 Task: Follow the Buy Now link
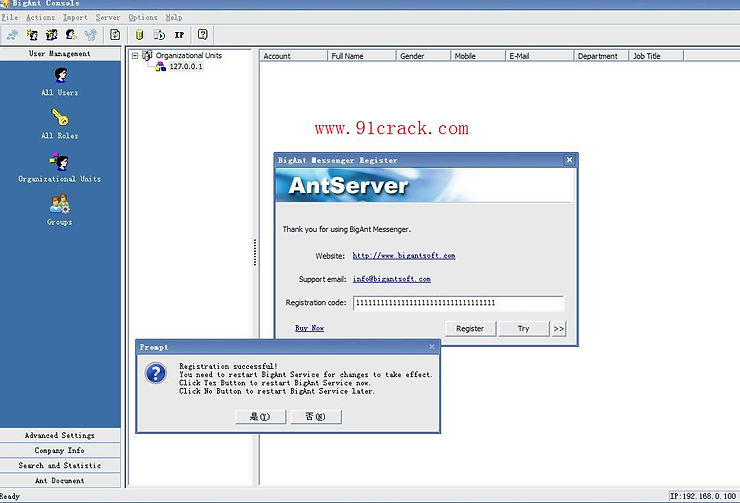click(x=310, y=328)
